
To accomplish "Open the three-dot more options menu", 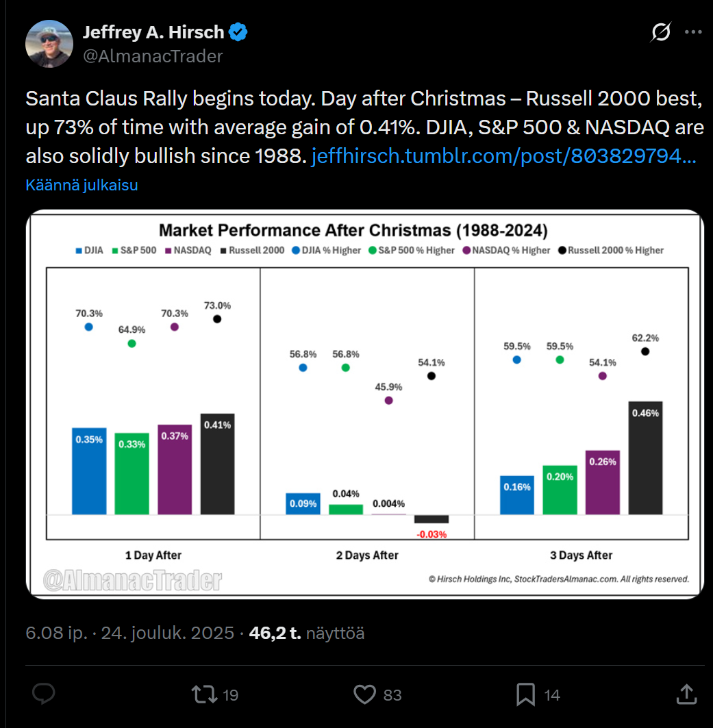I will click(693, 32).
